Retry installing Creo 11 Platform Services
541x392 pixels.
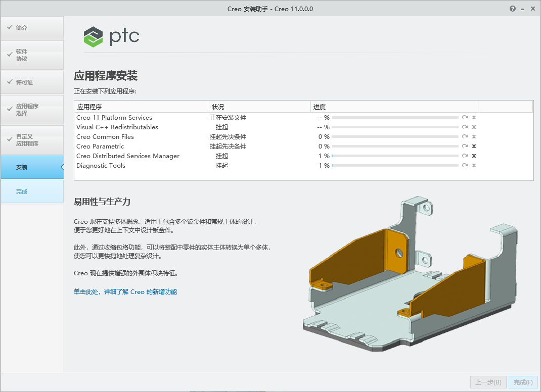pos(464,117)
